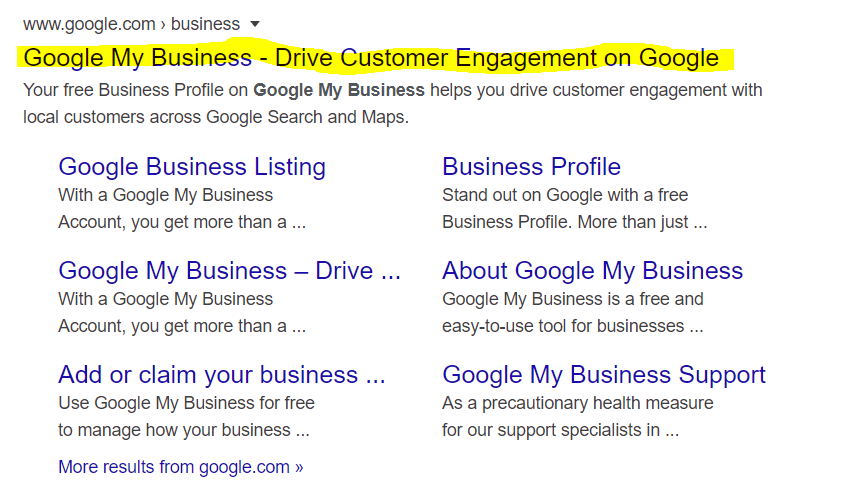
Task: Click the "Stand out on Google with a free" snippet
Action: click(x=565, y=195)
